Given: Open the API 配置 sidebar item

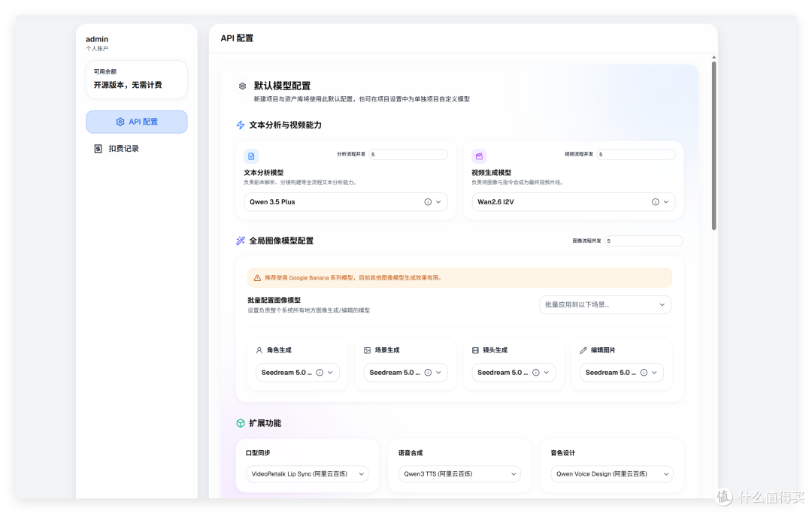Looking at the screenshot, I should pos(137,122).
